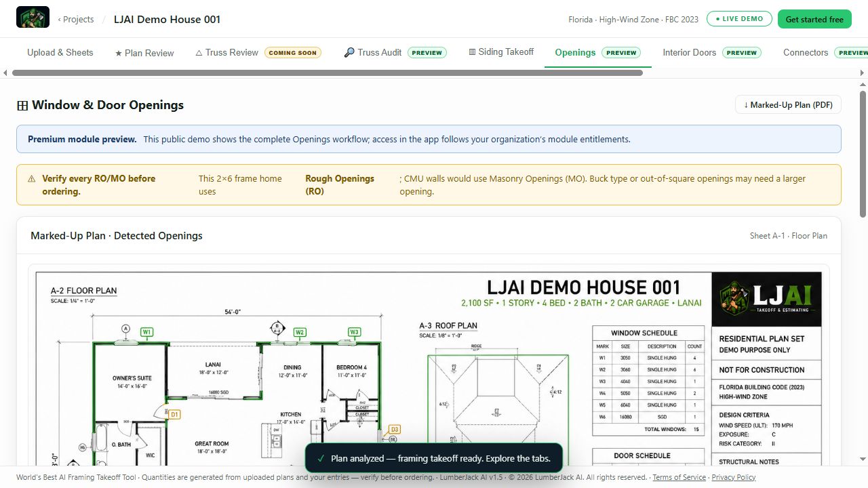Click the COMING SOON badge by Truss Review
Image resolution: width=868 pixels, height=488 pixels.
pos(293,53)
